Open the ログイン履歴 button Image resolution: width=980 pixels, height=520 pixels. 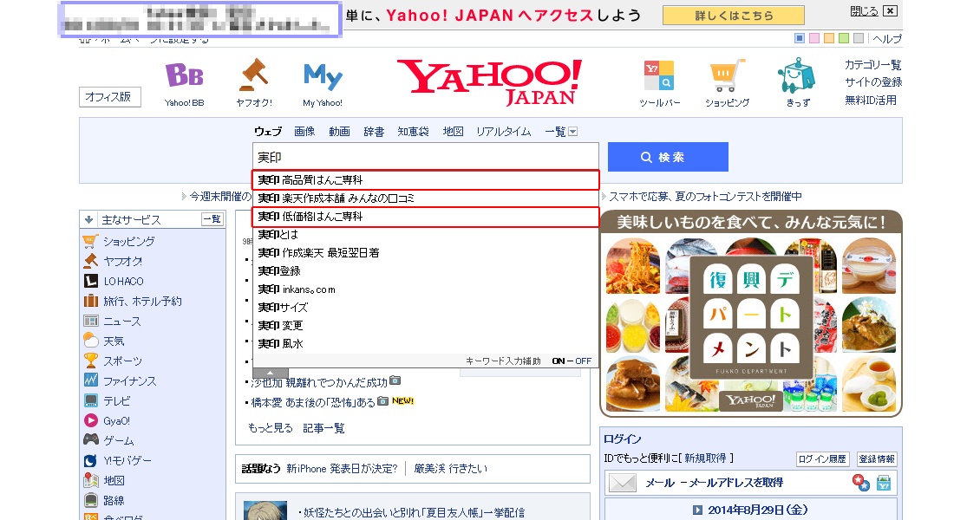tap(822, 458)
